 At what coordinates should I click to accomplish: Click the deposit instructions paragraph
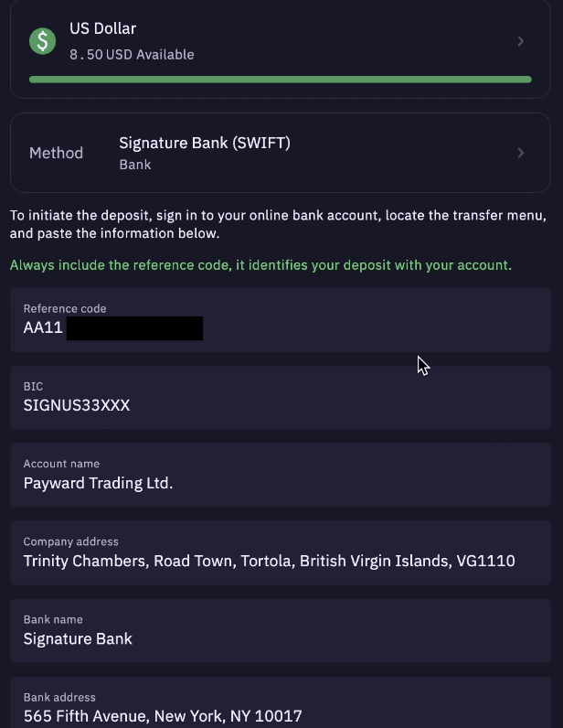tap(278, 224)
